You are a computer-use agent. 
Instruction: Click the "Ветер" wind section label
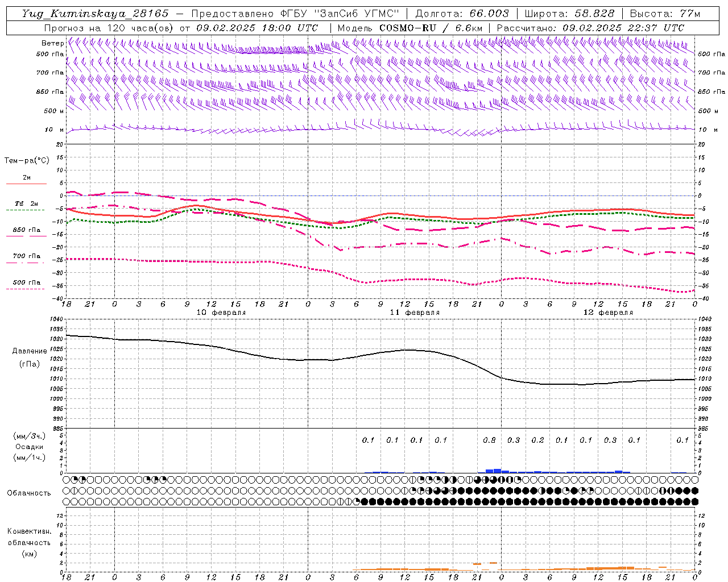[52, 43]
